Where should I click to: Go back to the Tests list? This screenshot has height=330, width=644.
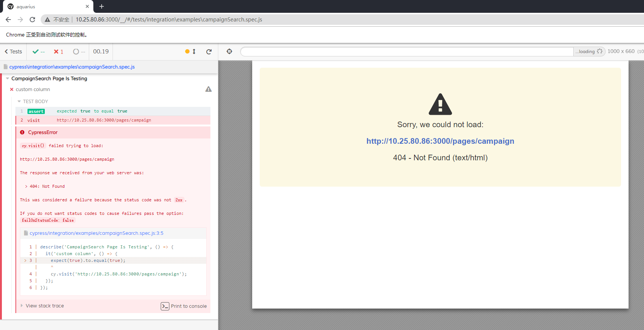[x=13, y=52]
